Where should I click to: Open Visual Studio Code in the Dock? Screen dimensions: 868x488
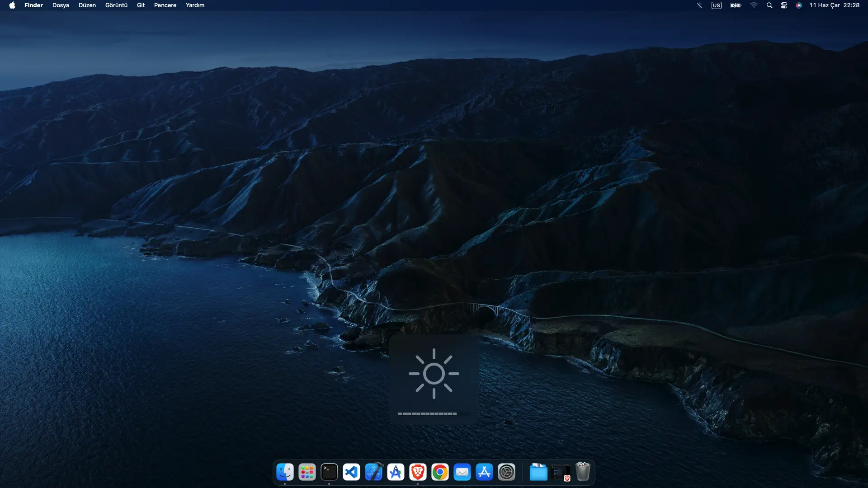pos(351,472)
